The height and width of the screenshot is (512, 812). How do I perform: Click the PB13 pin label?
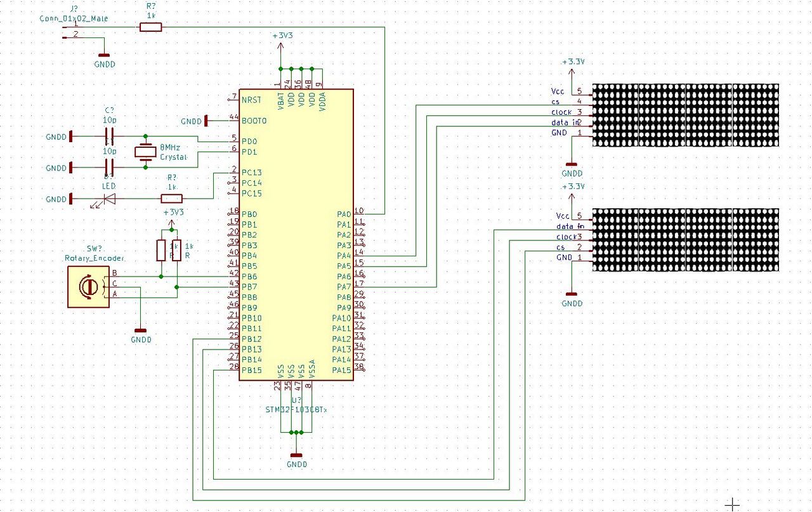[x=251, y=349]
